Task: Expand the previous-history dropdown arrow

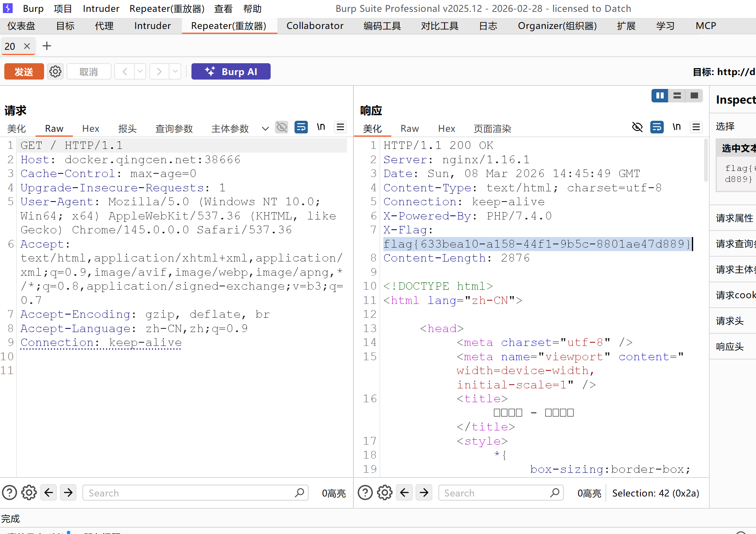Action: 140,72
